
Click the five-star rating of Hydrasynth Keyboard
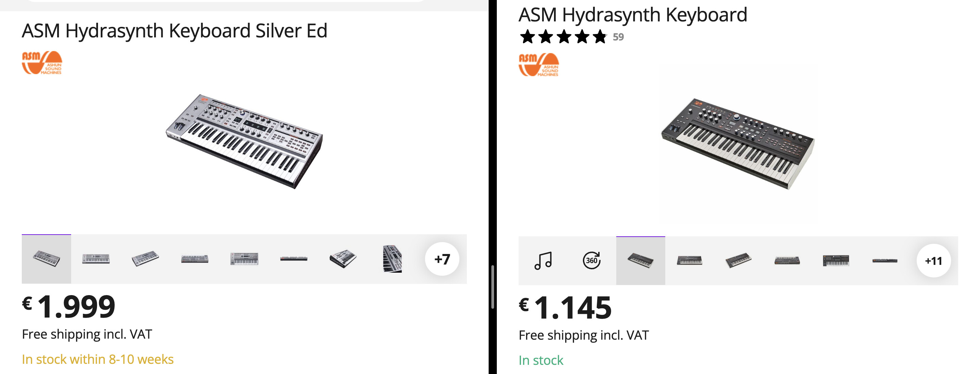[563, 37]
